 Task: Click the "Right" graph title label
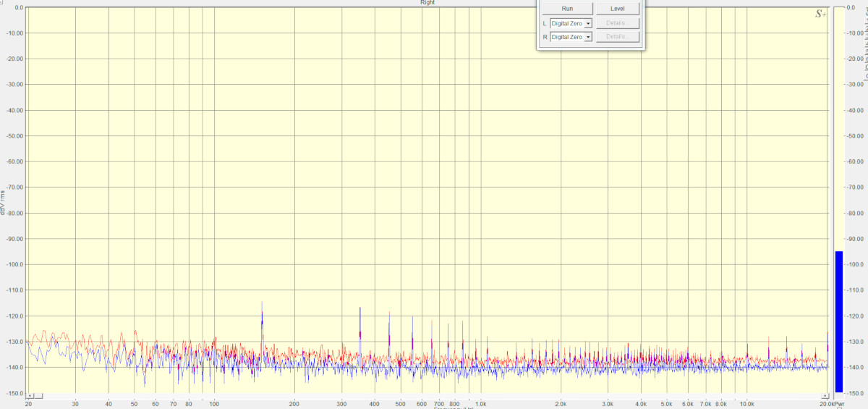pos(427,3)
